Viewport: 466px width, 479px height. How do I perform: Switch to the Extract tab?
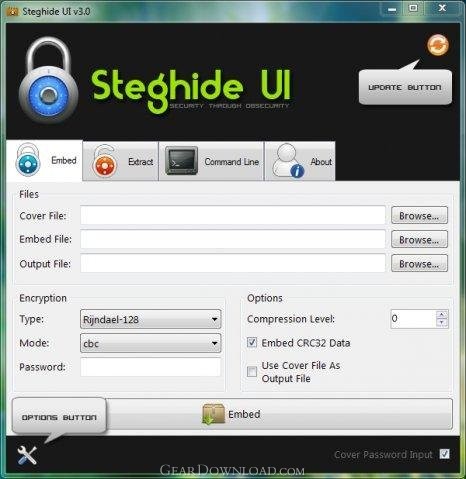tap(120, 161)
